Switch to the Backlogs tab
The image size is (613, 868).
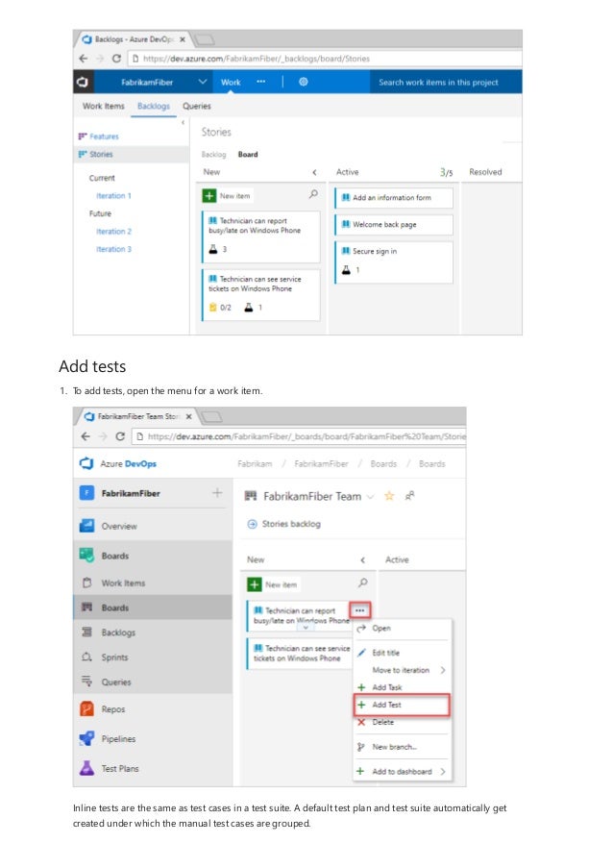[x=154, y=106]
